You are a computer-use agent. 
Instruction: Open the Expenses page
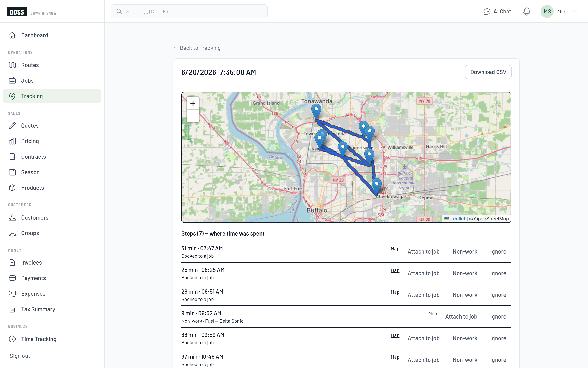(x=52, y=294)
